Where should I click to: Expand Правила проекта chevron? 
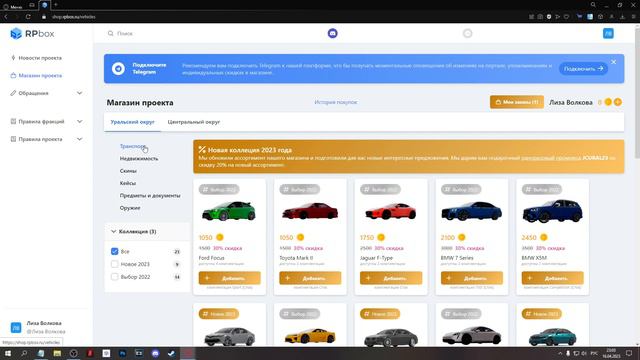[x=79, y=139]
